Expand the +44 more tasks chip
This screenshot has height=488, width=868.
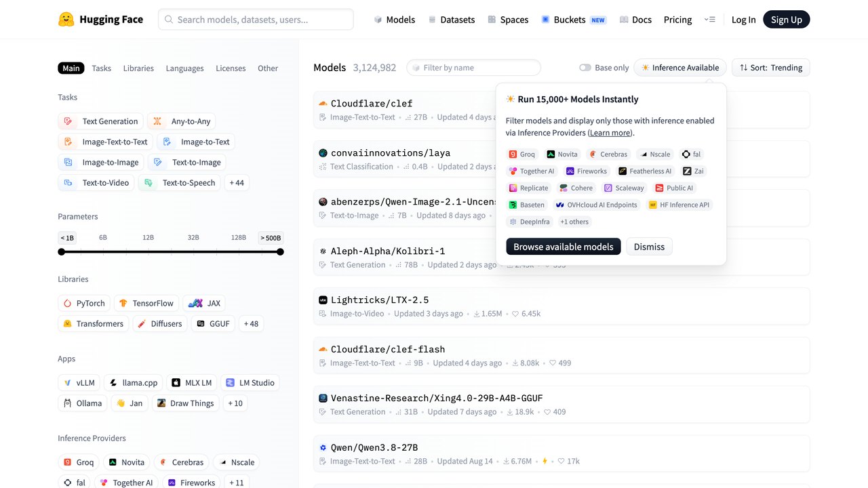coord(237,182)
